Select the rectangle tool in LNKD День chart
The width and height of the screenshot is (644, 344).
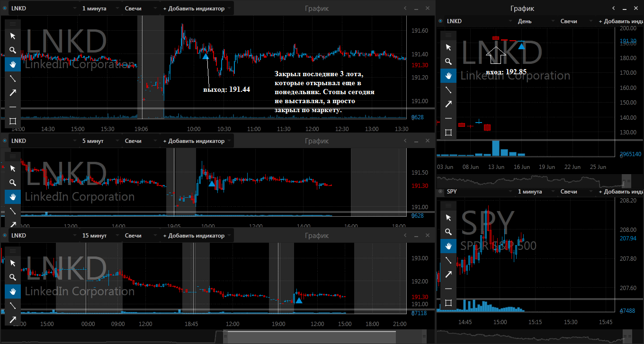448,132
